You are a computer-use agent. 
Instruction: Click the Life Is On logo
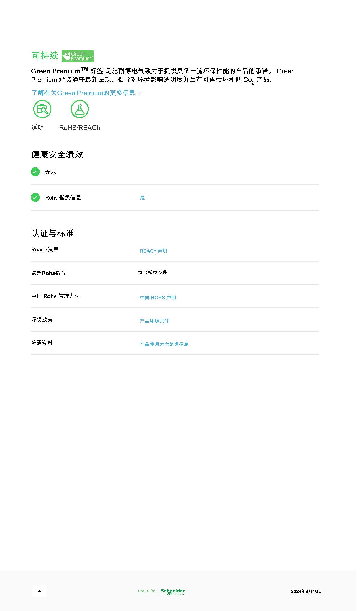tap(147, 591)
